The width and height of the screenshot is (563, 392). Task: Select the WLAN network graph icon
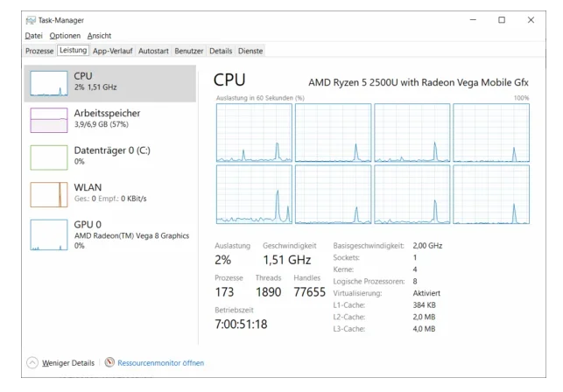click(x=49, y=193)
